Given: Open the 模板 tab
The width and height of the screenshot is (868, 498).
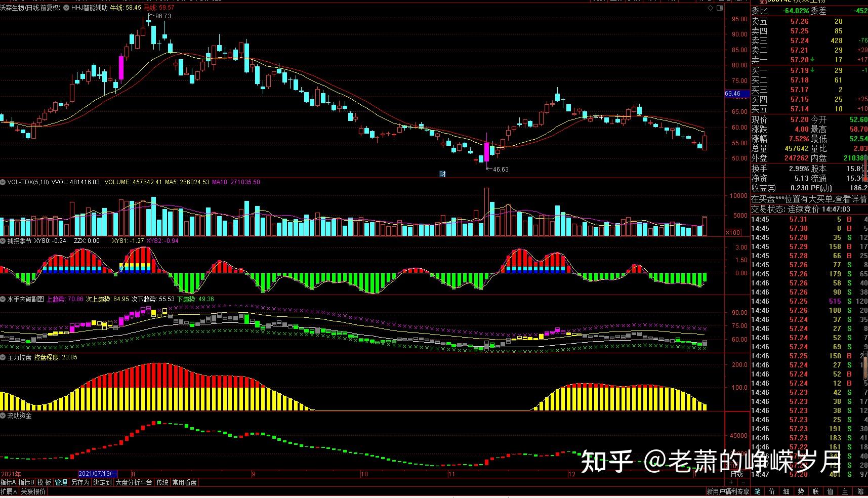Looking at the screenshot, I should [x=44, y=483].
